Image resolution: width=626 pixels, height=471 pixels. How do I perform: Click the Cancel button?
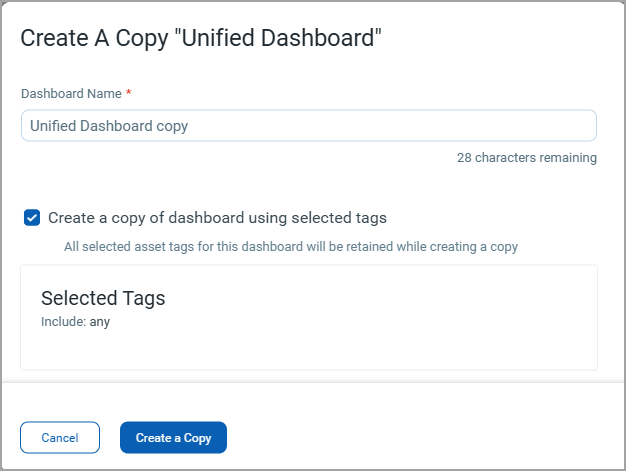pos(60,437)
